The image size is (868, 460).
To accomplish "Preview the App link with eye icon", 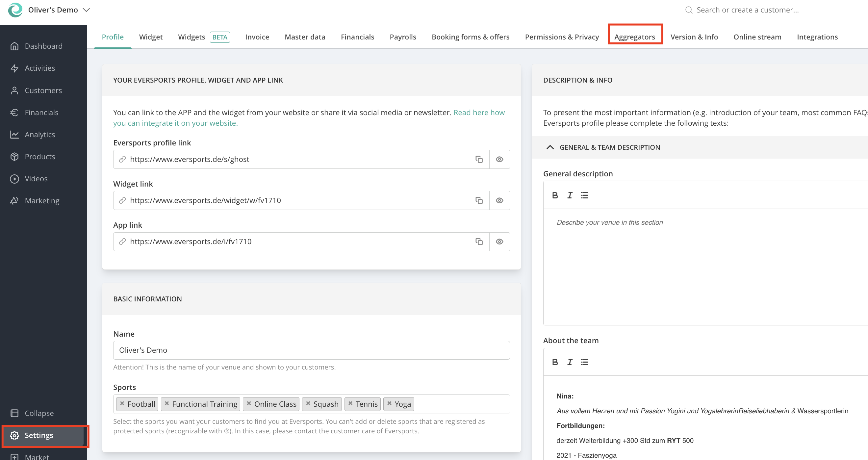I will pyautogui.click(x=499, y=241).
